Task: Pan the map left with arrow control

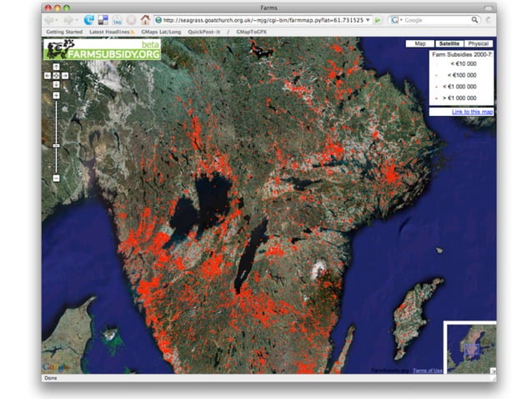Action: point(48,75)
